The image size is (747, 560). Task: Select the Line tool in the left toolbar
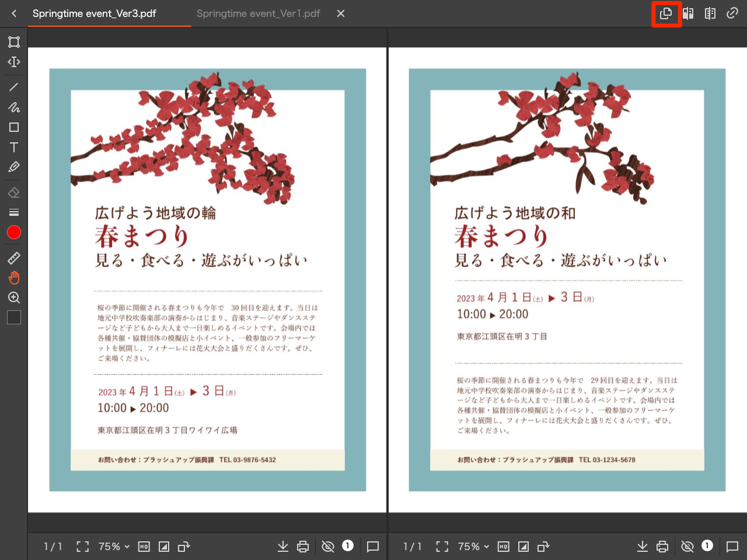(x=13, y=86)
